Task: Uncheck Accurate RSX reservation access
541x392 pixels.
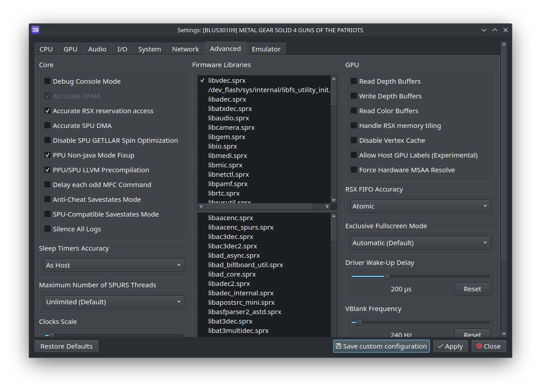Action: click(x=47, y=111)
